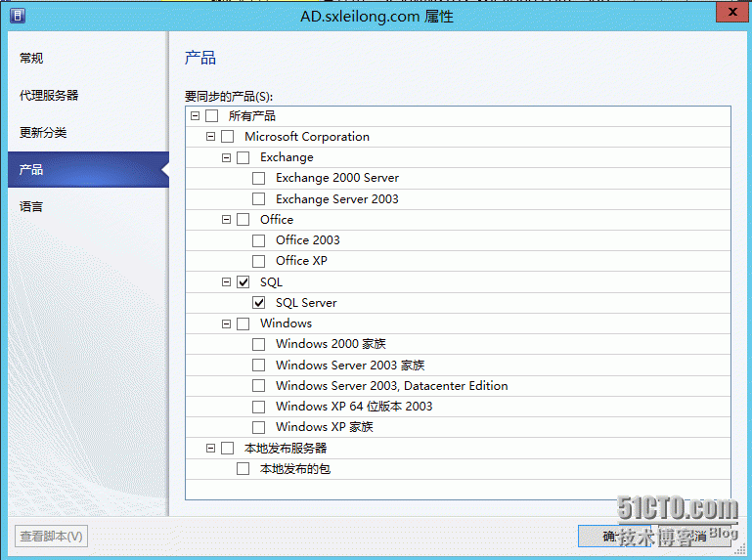This screenshot has height=560, width=752.
Task: Select the SQL Server label
Action: [306, 303]
